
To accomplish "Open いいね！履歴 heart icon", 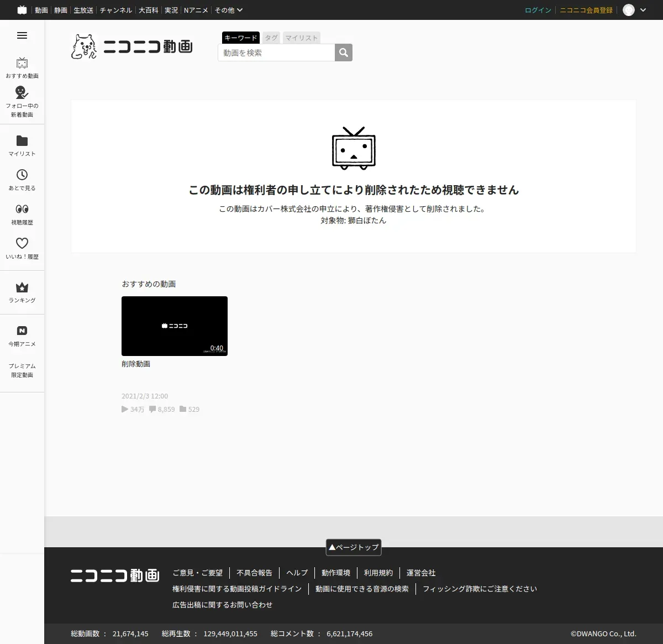I will (x=22, y=243).
